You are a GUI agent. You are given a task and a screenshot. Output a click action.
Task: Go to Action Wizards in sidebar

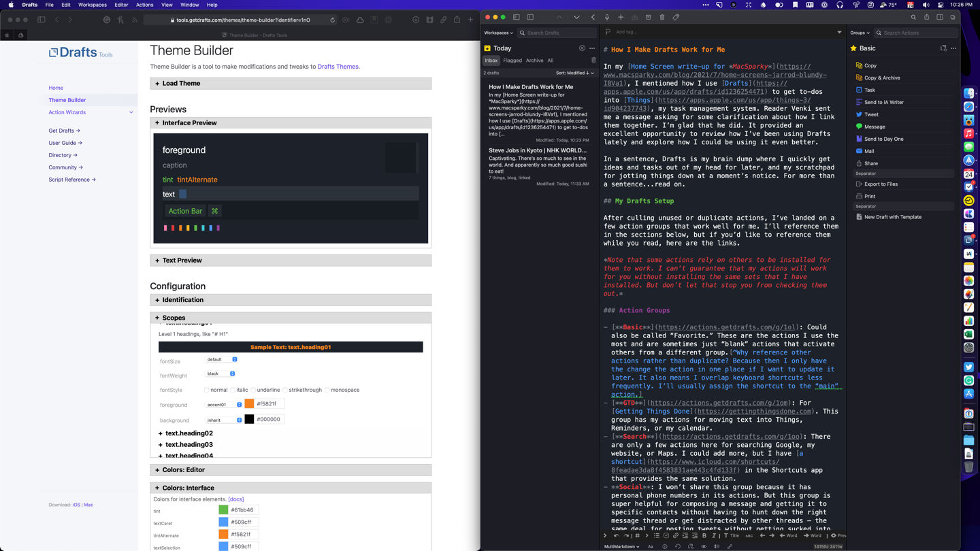point(67,112)
